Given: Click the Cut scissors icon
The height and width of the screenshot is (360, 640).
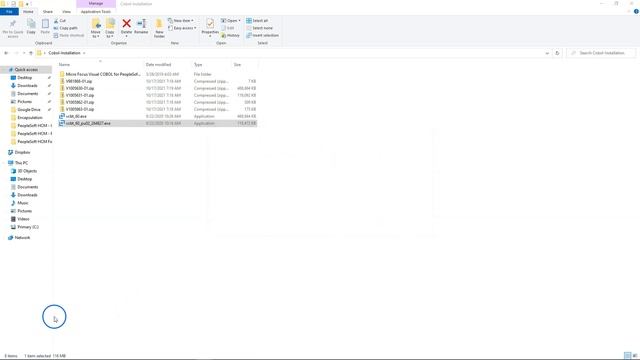Looking at the screenshot, I should 56,21.
